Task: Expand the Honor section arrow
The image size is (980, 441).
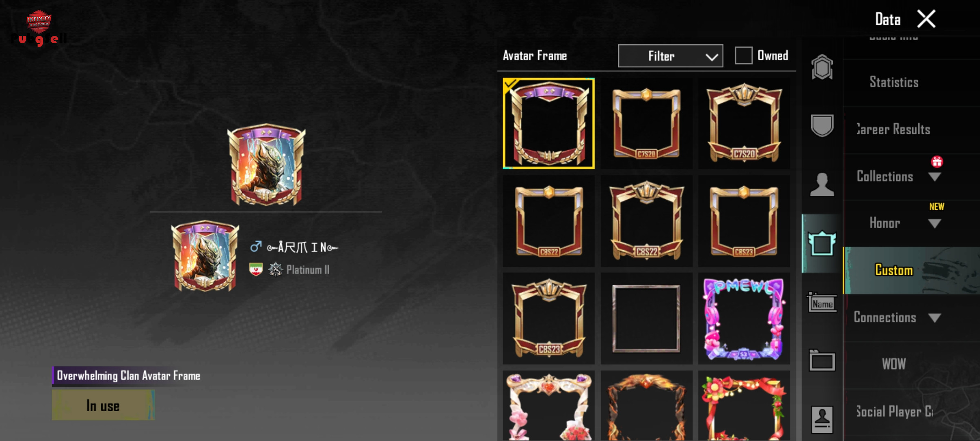Action: click(934, 224)
